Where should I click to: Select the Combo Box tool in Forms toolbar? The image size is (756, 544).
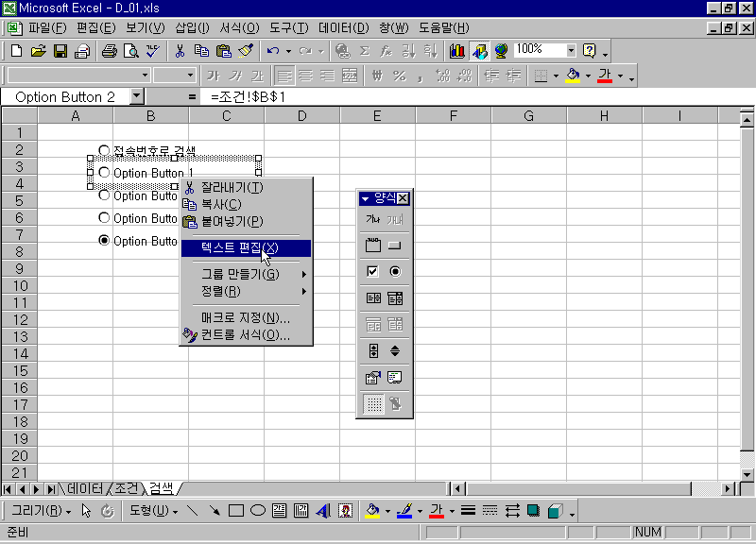click(x=395, y=298)
